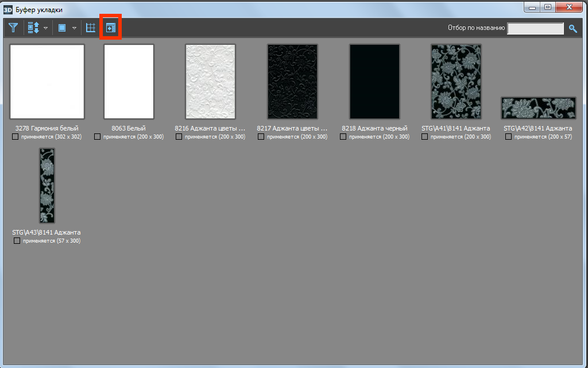Viewport: 588px width, 368px height.
Task: Click the '8063 Белый' tile name label
Action: [x=129, y=128]
